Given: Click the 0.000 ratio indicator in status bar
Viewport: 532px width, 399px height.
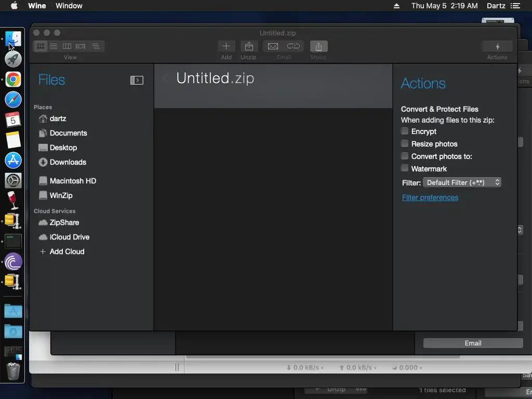Looking at the screenshot, I should (x=407, y=367).
